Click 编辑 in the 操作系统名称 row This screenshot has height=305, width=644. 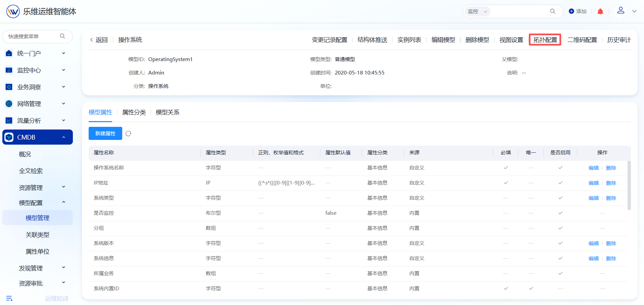click(x=594, y=168)
